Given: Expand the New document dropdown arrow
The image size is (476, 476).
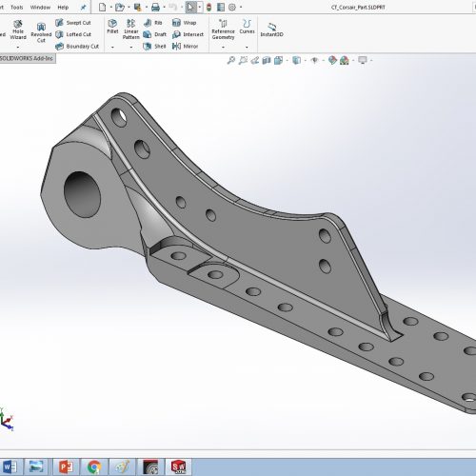Looking at the screenshot, I should coord(111,7).
